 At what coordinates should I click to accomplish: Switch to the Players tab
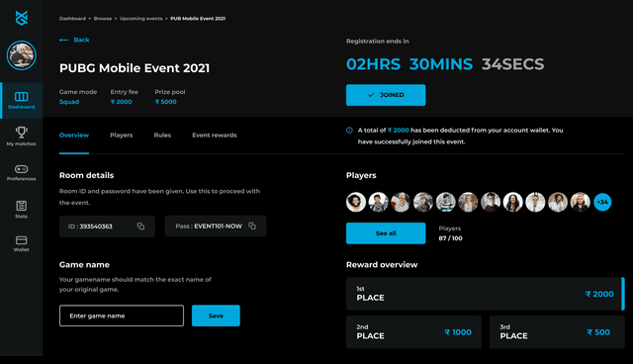(x=121, y=136)
